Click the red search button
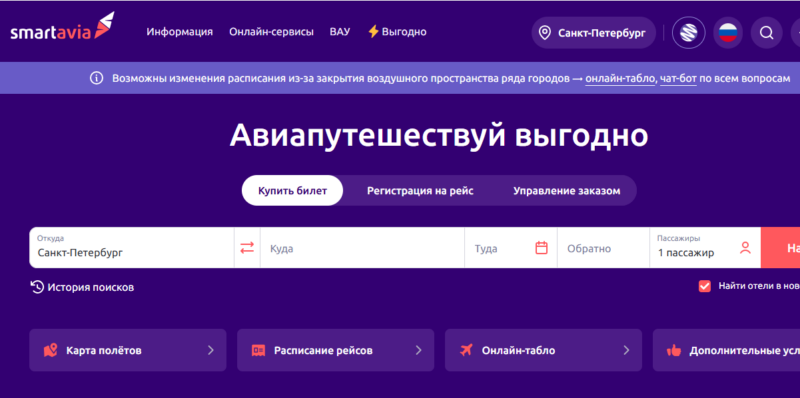This screenshot has height=398, width=800. 780,247
